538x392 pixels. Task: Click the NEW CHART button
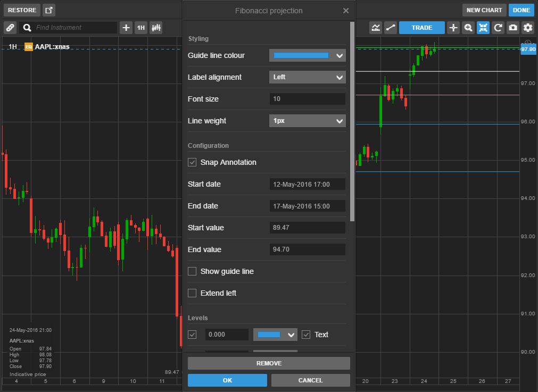point(484,10)
